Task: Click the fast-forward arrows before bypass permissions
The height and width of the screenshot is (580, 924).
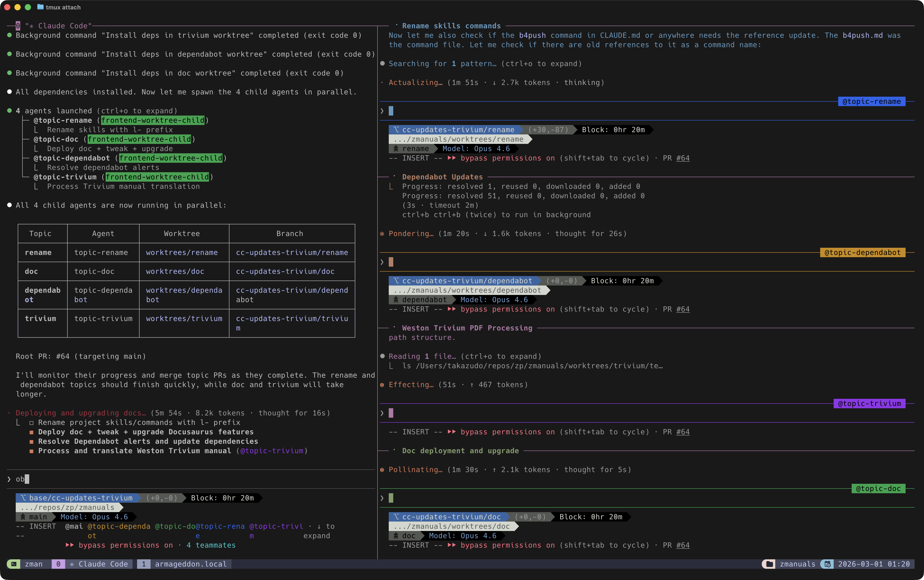Action: click(x=452, y=158)
